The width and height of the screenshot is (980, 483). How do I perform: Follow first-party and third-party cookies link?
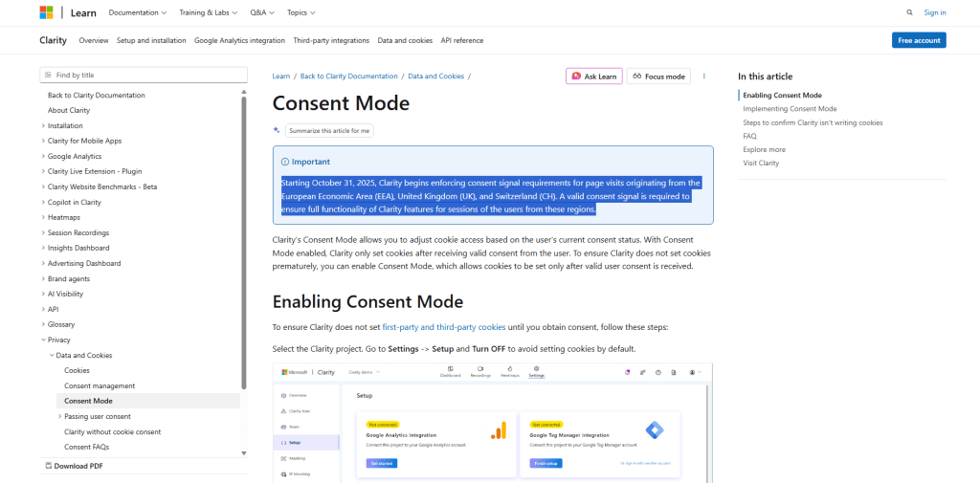tap(444, 327)
